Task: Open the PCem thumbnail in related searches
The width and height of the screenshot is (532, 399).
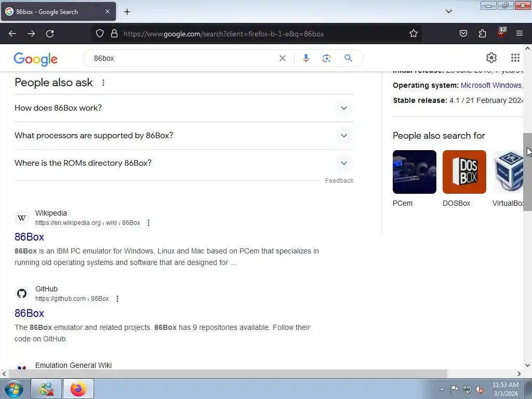Action: [414, 172]
